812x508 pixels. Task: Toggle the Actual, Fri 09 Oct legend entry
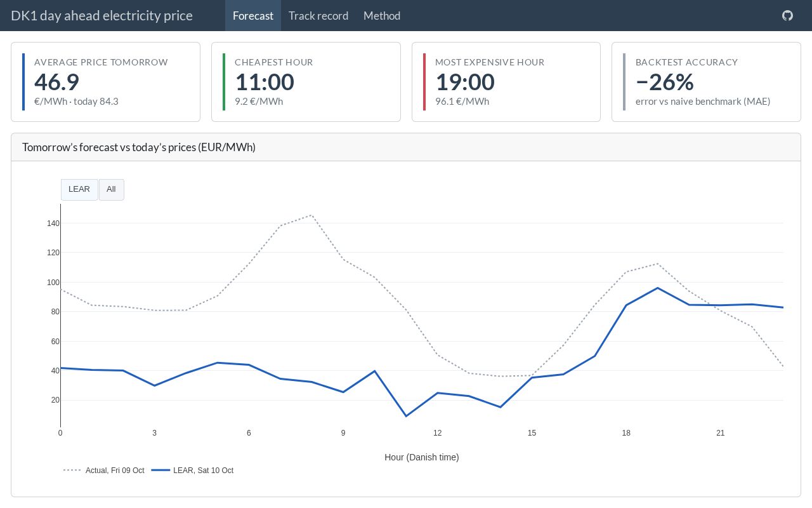point(104,471)
